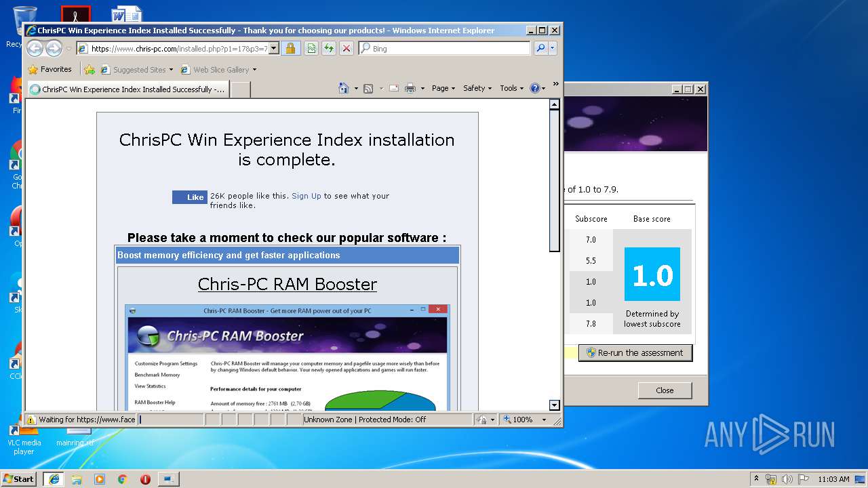This screenshot has height=488, width=868.
Task: Click the empty New Tab button
Action: [x=241, y=89]
